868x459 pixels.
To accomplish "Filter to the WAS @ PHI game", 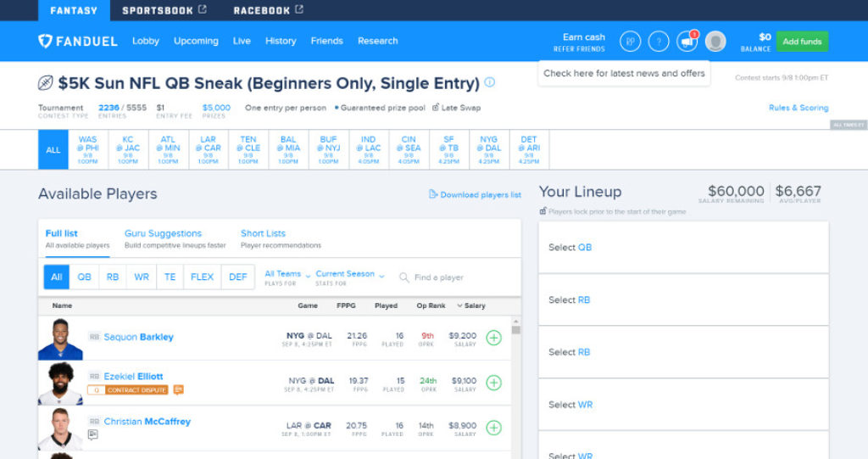I will 88,149.
